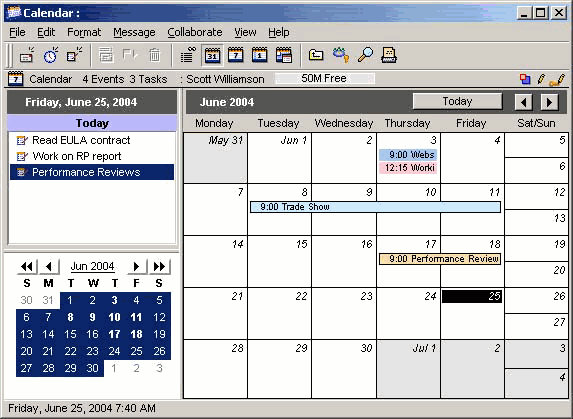Create a new appointment from the toolbar
The image size is (573, 419).
click(27, 56)
